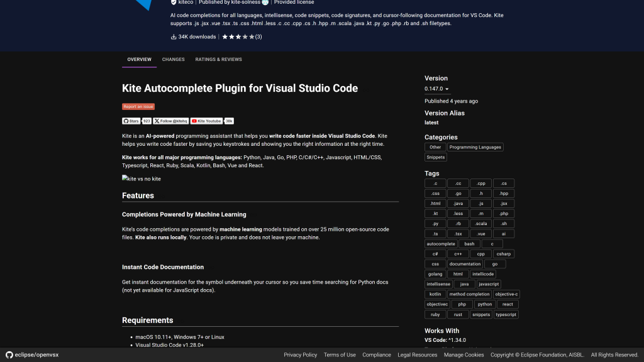This screenshot has height=362, width=644.
Task: Click the c++ tag
Action: pos(458,254)
